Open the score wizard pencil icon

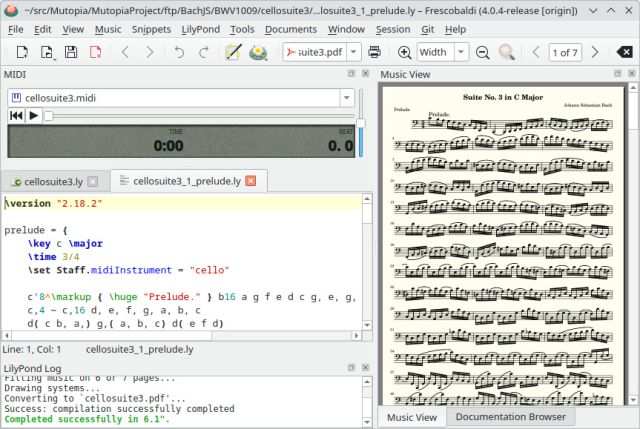click(x=233, y=52)
